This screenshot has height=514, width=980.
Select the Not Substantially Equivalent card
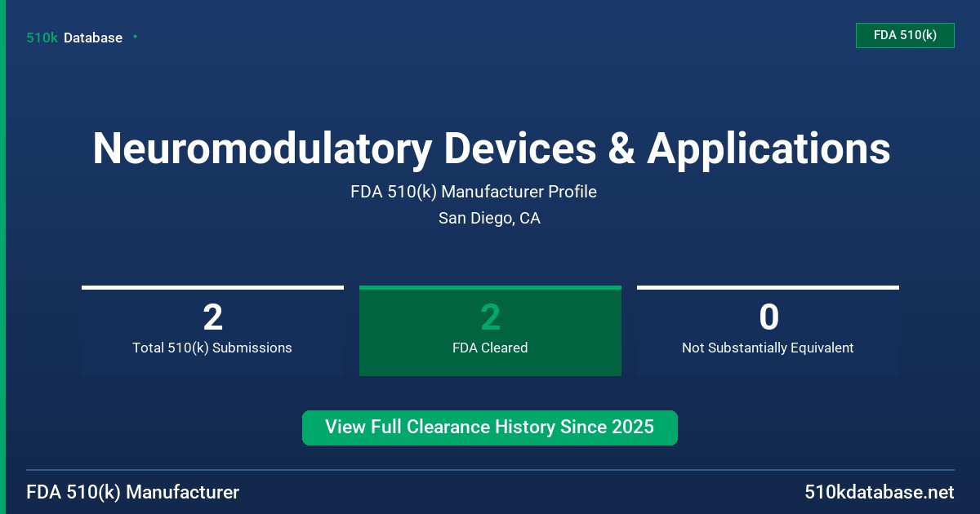(x=768, y=331)
